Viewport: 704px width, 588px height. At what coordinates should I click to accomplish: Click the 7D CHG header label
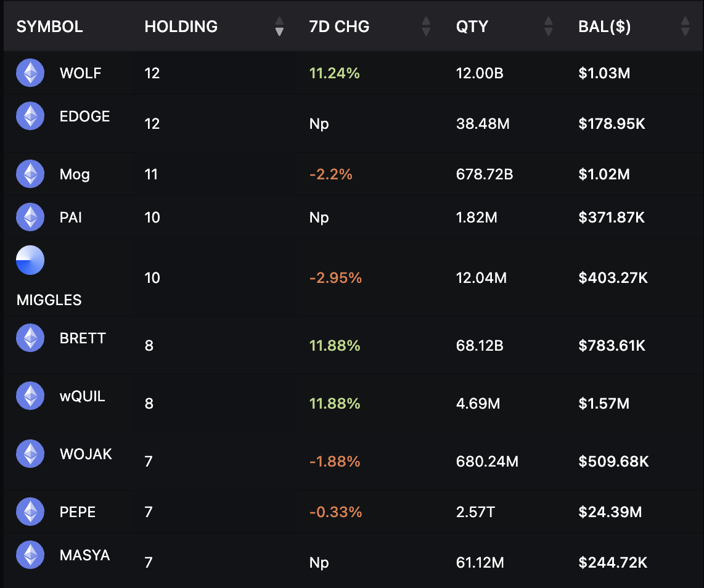(x=339, y=27)
